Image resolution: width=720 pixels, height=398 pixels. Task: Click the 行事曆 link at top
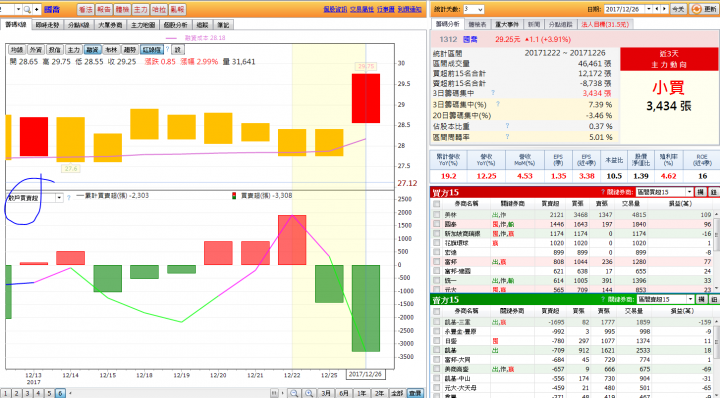point(386,9)
